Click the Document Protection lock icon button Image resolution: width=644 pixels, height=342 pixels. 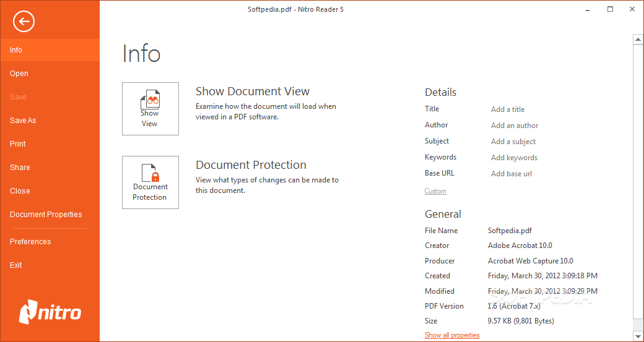(x=150, y=182)
